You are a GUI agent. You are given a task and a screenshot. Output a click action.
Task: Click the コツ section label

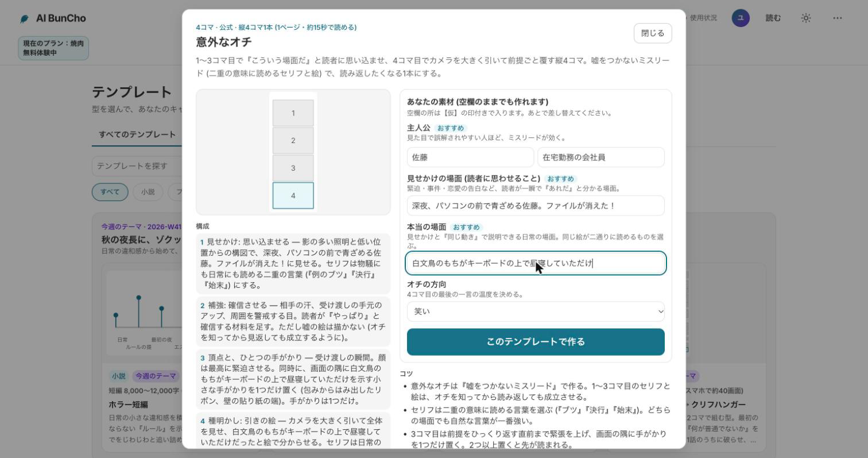tap(406, 374)
